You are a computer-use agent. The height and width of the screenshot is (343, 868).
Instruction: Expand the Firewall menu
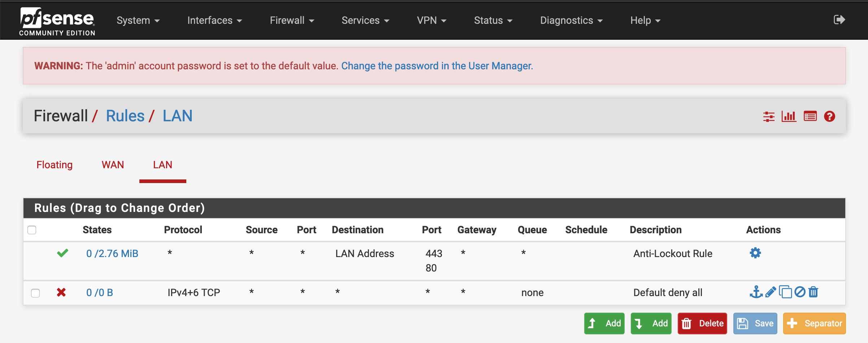click(x=292, y=21)
